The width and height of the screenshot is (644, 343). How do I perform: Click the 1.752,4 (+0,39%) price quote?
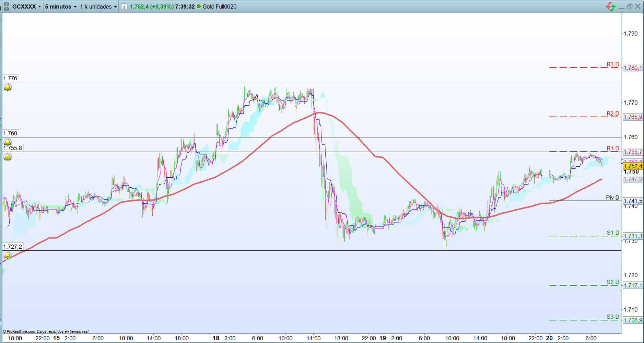(x=151, y=7)
